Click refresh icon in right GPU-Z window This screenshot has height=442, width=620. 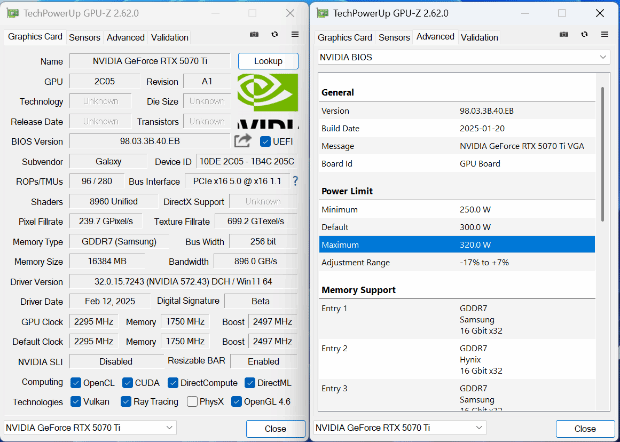coord(584,35)
